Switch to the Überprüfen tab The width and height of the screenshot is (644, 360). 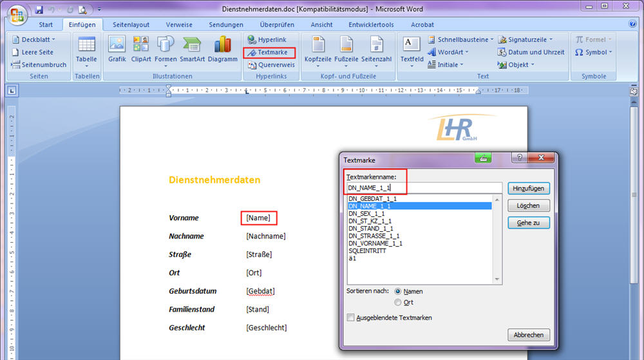click(277, 24)
